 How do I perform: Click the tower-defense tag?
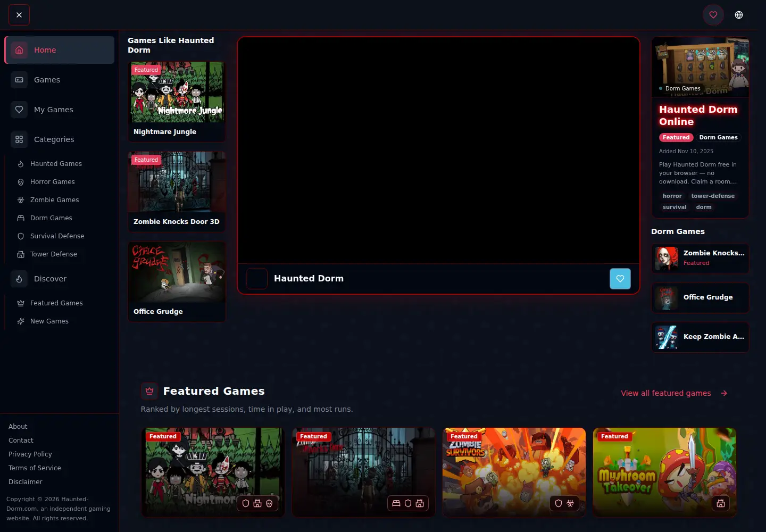tap(713, 196)
